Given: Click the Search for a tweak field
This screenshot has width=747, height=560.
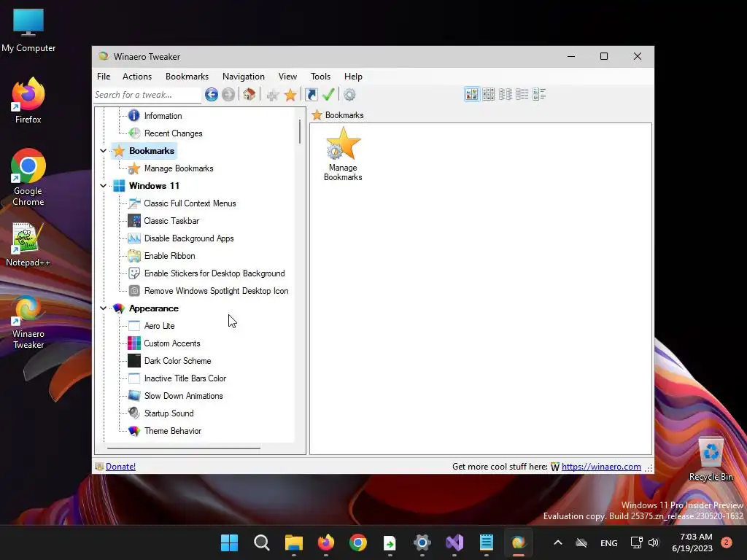Looking at the screenshot, I should [x=147, y=95].
